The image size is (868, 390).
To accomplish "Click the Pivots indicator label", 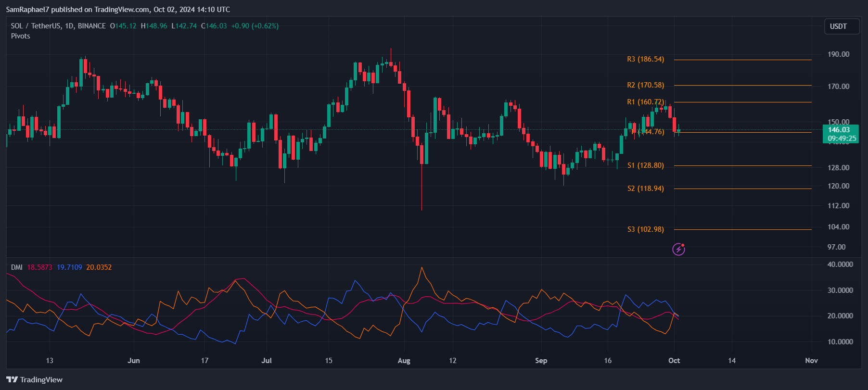I will (x=21, y=36).
